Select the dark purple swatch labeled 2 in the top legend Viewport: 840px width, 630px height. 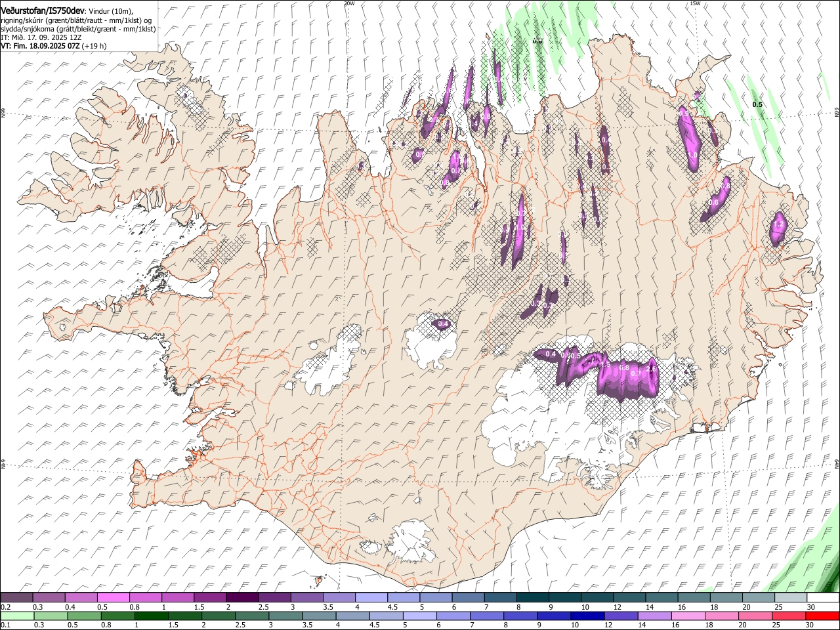(x=241, y=598)
